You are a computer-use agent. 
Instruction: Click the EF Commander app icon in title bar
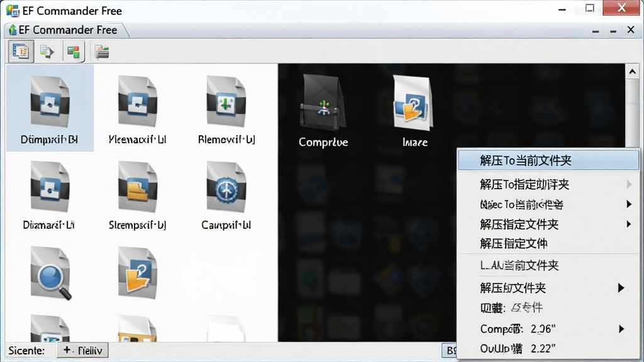[13, 11]
